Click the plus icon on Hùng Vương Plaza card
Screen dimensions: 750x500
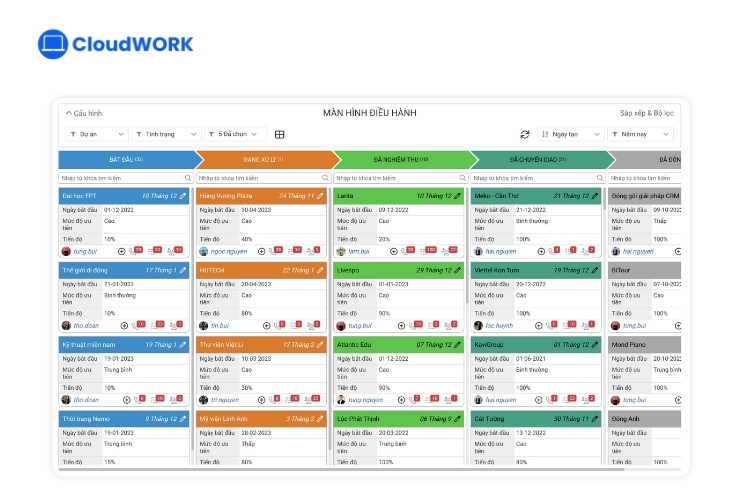(x=261, y=251)
